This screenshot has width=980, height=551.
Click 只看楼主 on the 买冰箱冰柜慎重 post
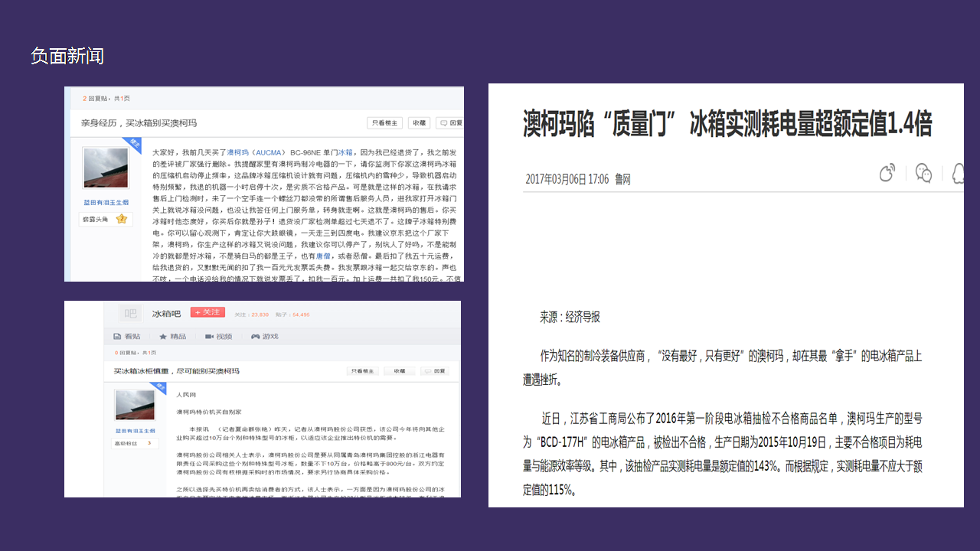(364, 371)
